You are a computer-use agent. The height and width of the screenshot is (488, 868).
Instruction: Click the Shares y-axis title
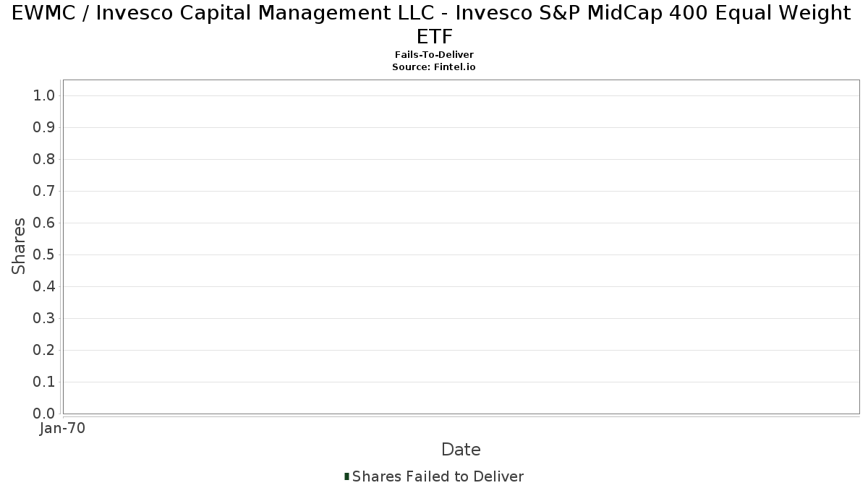tap(19, 246)
